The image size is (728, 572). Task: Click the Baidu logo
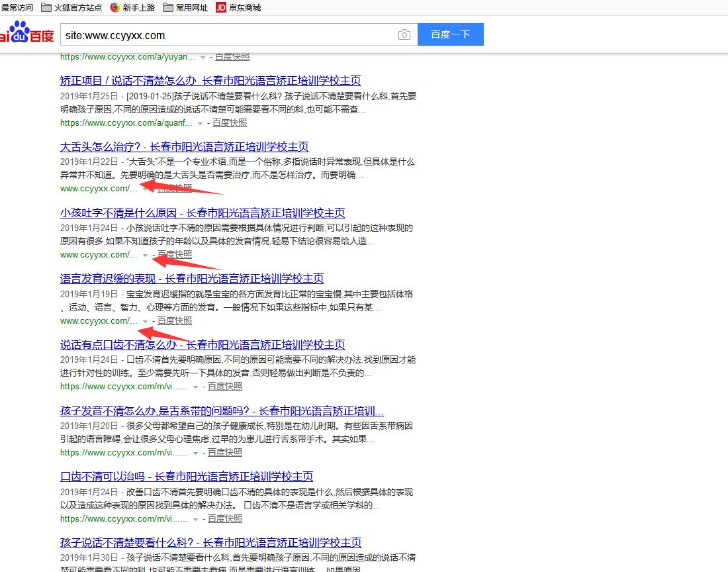26,34
